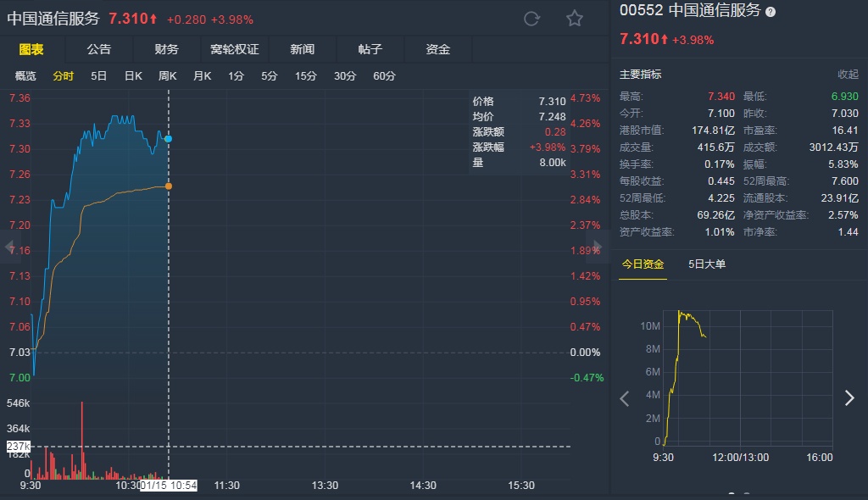Click the orange average price dot
The height and width of the screenshot is (500, 868).
pos(168,186)
